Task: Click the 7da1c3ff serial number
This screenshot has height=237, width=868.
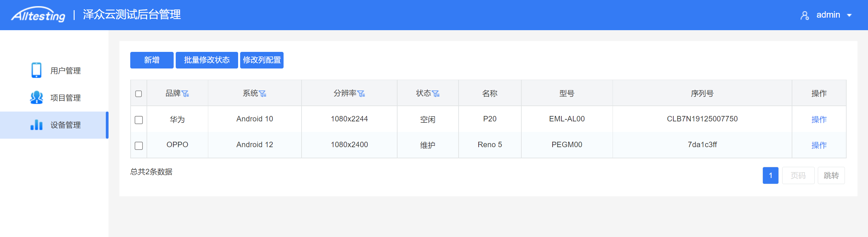Action: pyautogui.click(x=702, y=145)
